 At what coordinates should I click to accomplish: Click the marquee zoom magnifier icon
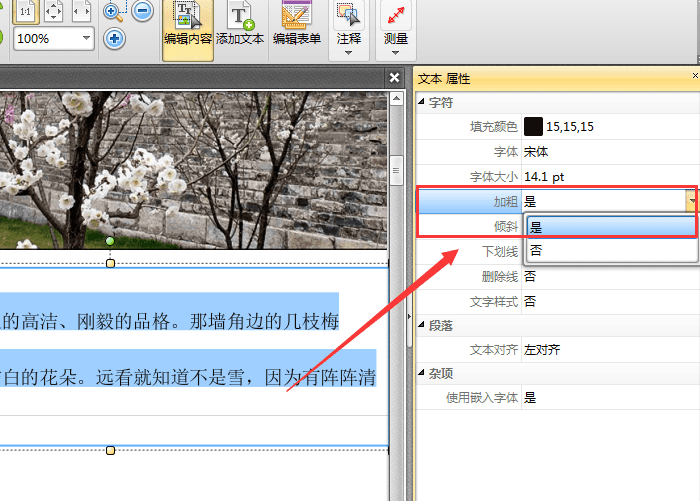(114, 12)
